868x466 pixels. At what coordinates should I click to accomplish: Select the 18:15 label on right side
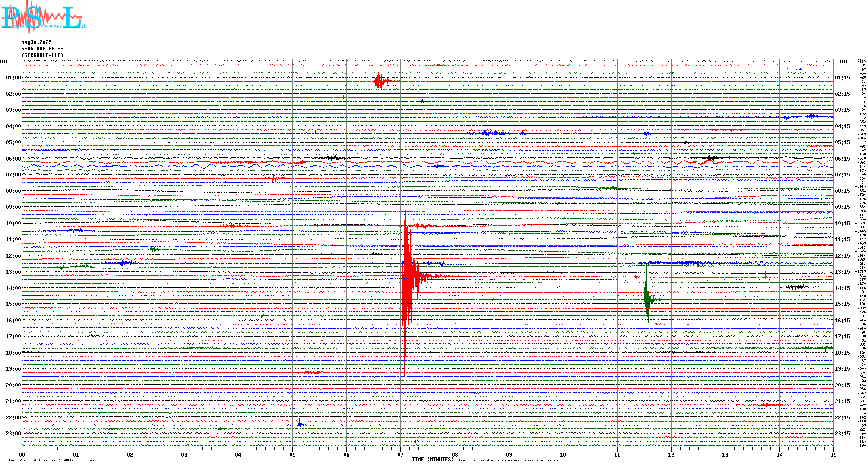pos(842,353)
